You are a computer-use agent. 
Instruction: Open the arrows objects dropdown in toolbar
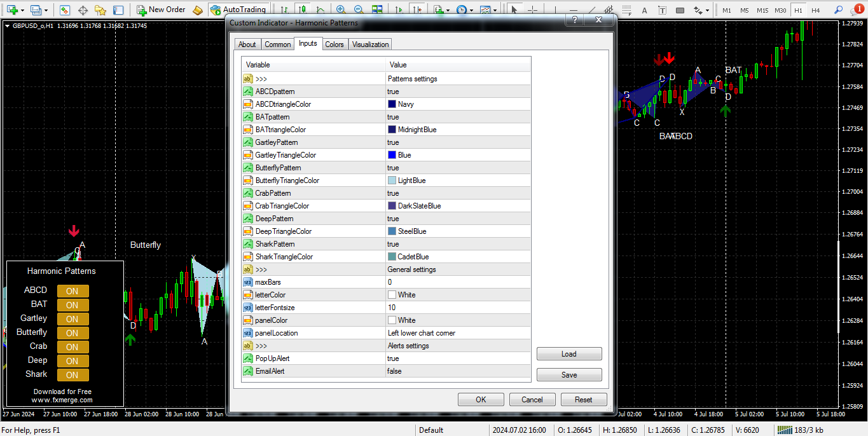(x=706, y=10)
